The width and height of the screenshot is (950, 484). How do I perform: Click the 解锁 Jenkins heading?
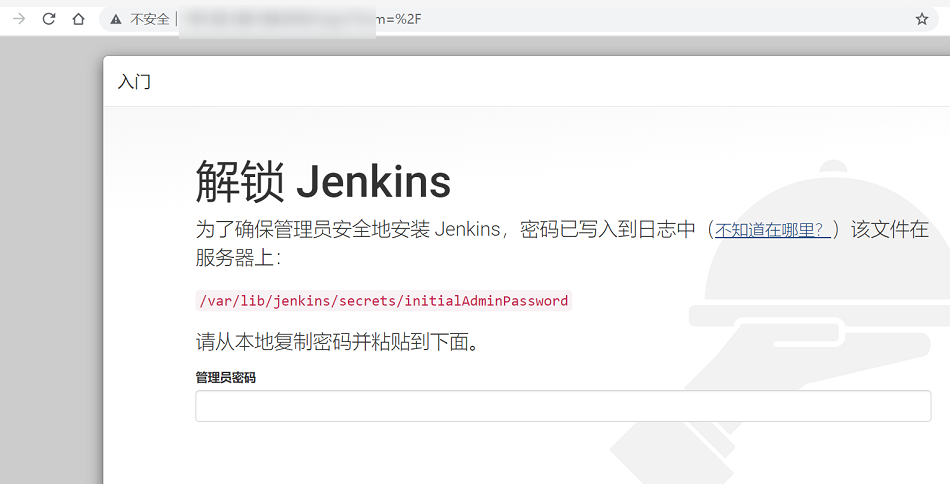323,181
